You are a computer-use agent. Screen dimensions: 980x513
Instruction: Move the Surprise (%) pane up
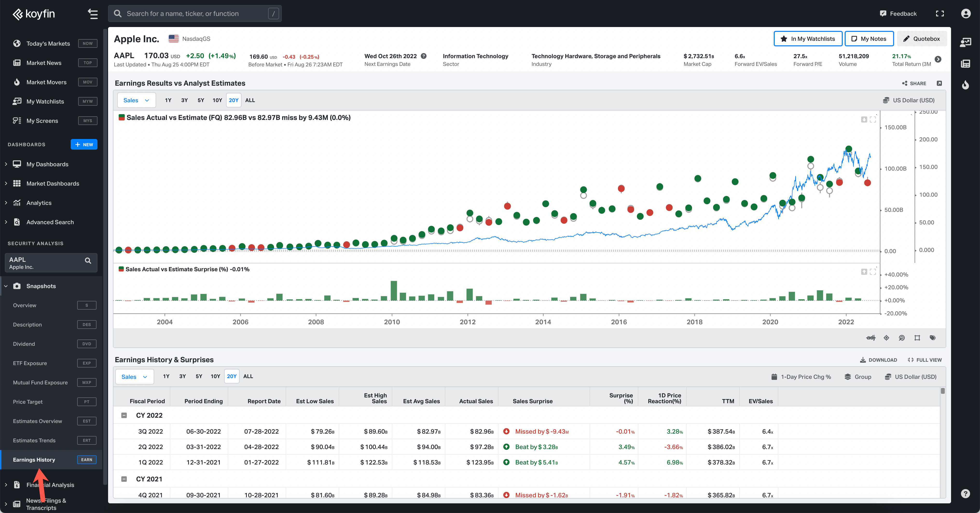pos(864,272)
